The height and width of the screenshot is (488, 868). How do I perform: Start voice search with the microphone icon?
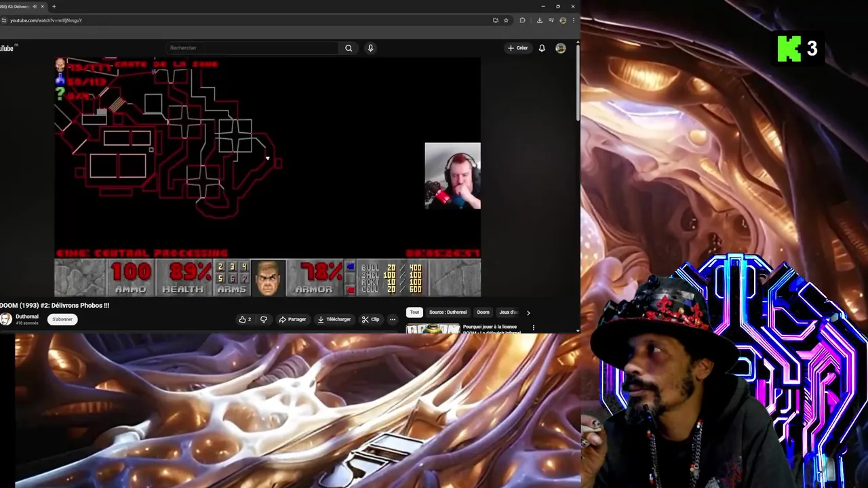click(370, 48)
